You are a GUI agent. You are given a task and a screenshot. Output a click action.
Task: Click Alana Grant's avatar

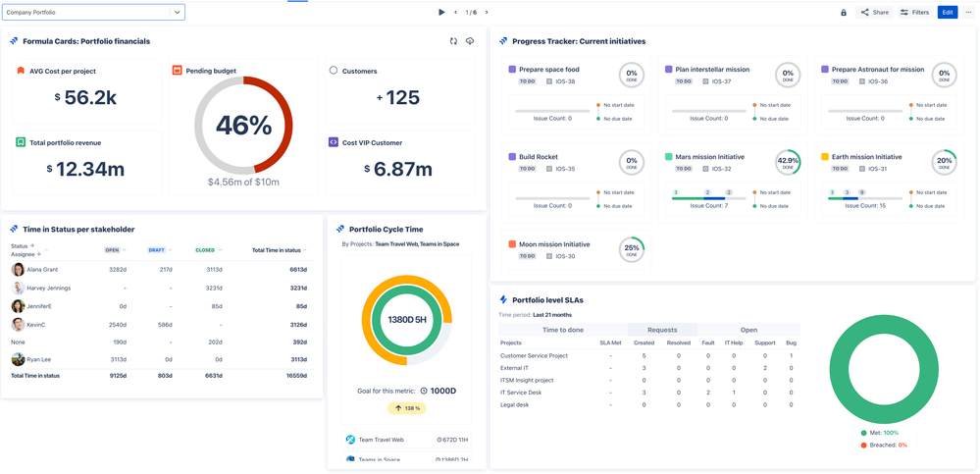(18, 269)
